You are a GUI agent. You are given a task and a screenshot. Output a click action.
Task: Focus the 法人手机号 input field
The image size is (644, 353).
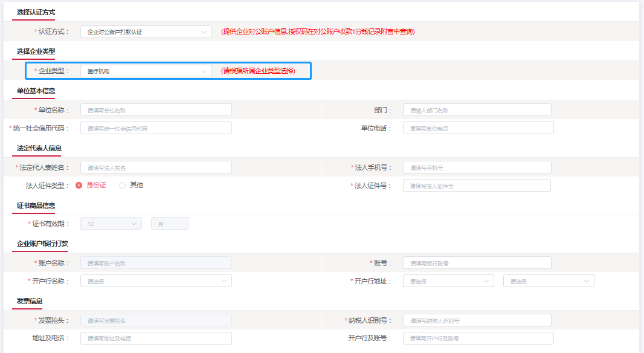point(477,167)
